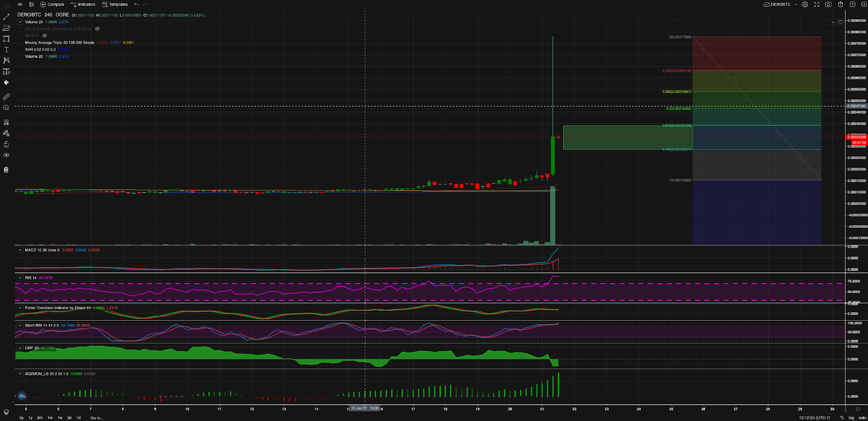868x421 pixels.
Task: Open the candlestick chart style selector
Action: point(31,4)
